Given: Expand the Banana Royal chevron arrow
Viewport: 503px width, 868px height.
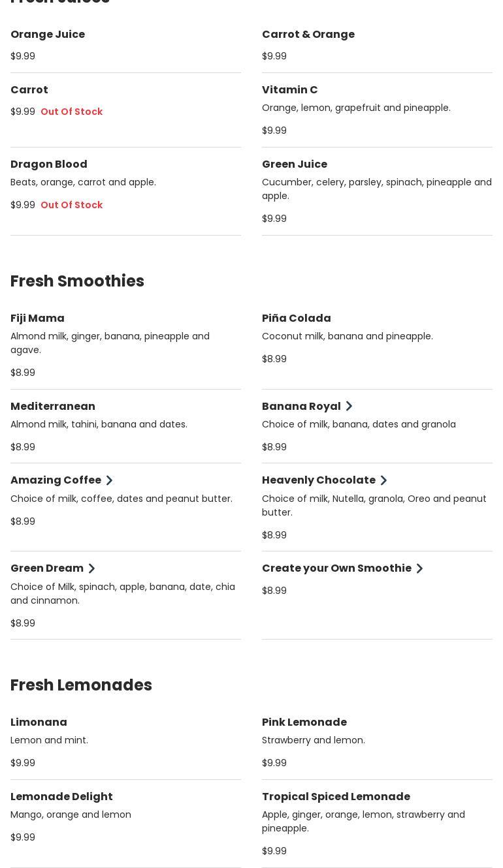Looking at the screenshot, I should click(349, 406).
